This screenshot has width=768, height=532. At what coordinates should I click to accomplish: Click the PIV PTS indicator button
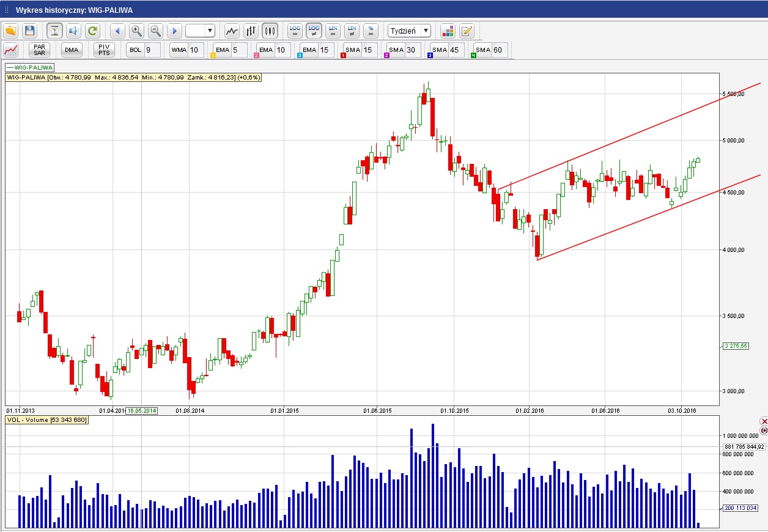point(104,50)
